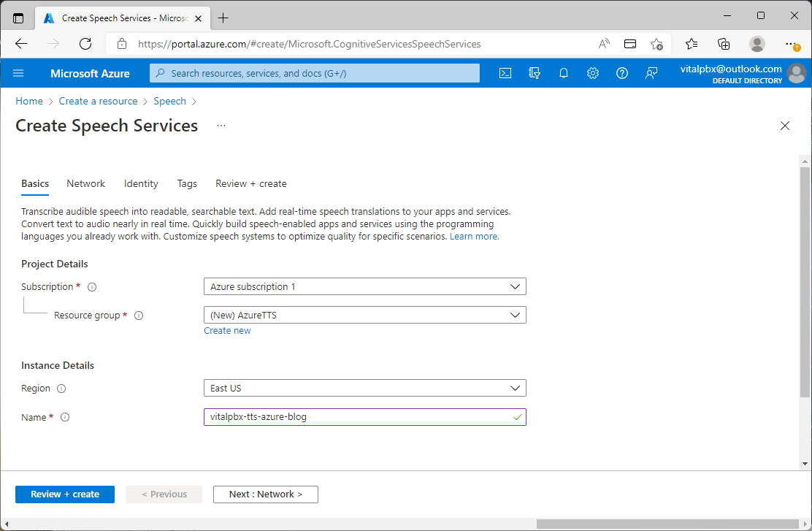
Task: Open Azure support with the help icon
Action: [x=622, y=73]
